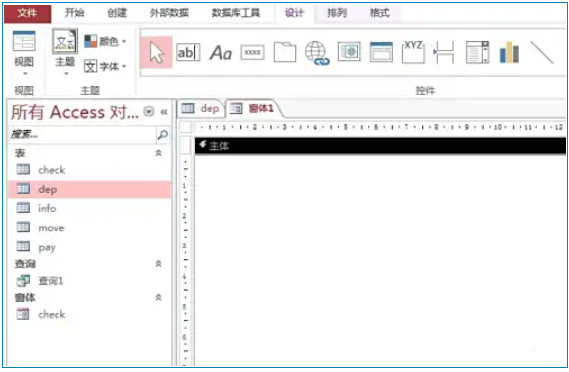
Task: Open the check form
Action: [x=90, y=314]
